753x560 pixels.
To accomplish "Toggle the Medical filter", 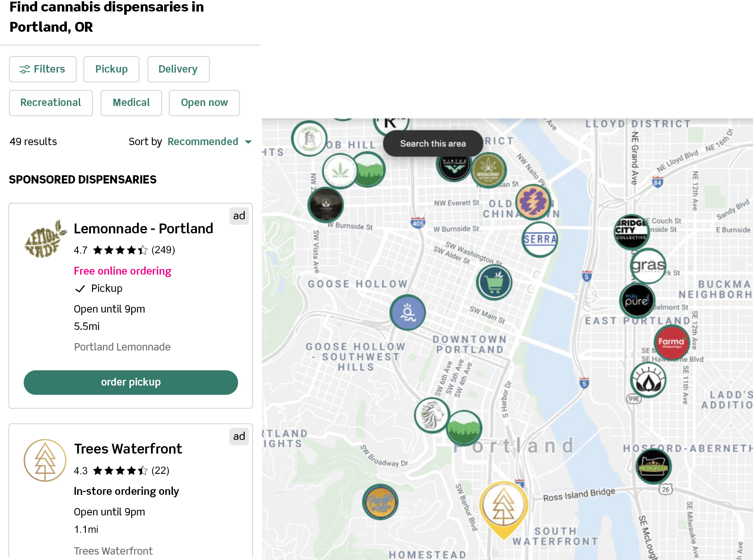I will tap(131, 103).
